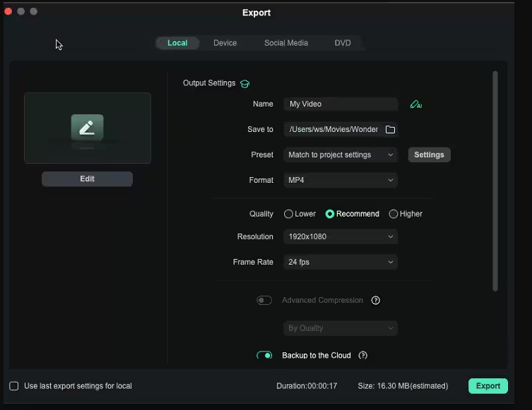Expand the Format MP4 dropdown
This screenshot has width=532, height=410.
[341, 180]
